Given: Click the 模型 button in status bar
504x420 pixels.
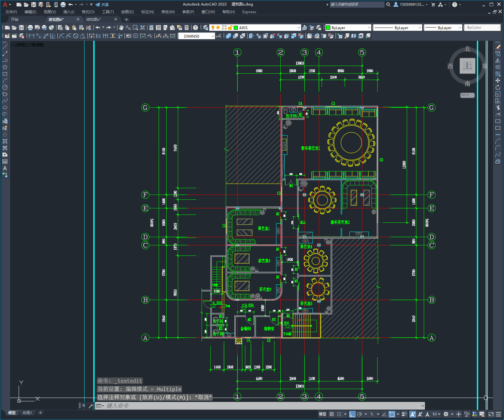Looking at the screenshot, I should 323,414.
